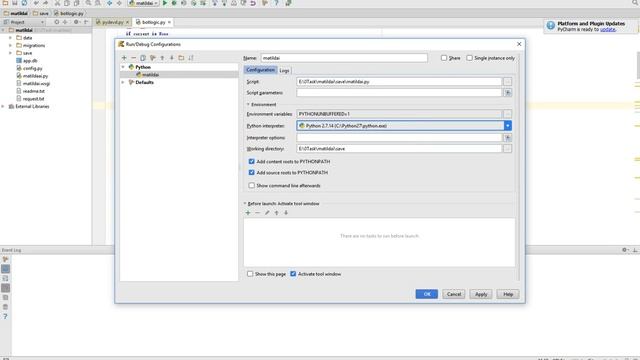Focus the Script parameters input field
Viewport: 640px width, 360px height.
coord(399,93)
